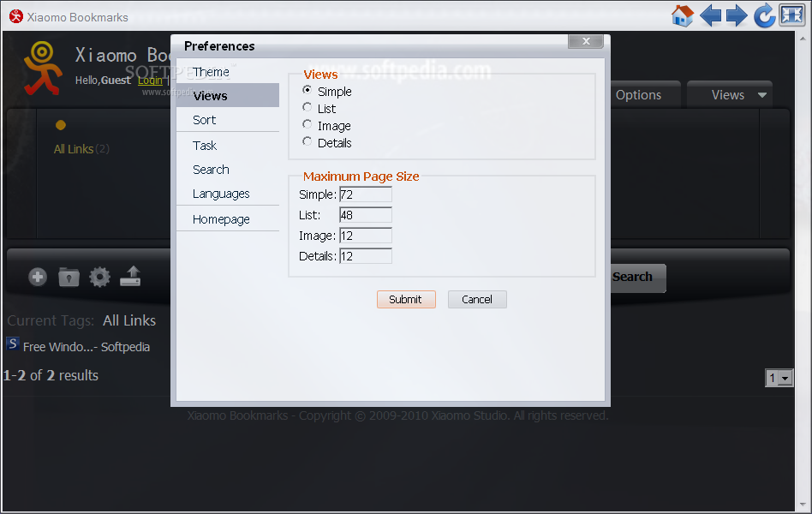Click the Maximum Page Size heading

361,176
